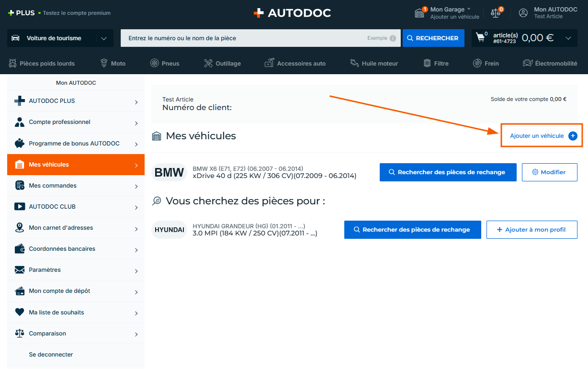Viewport: 588px width, 380px height.
Task: Click the Hyundai brand logo
Action: click(x=169, y=230)
